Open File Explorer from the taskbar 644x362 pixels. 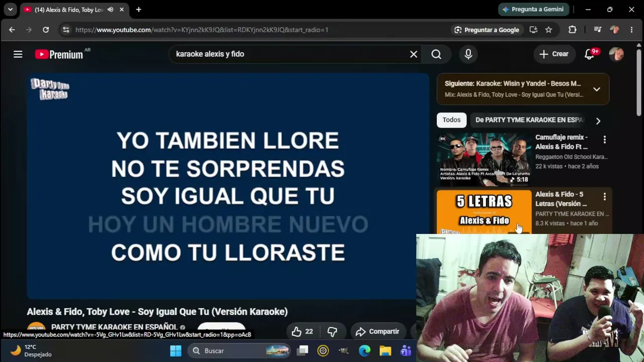click(x=385, y=350)
